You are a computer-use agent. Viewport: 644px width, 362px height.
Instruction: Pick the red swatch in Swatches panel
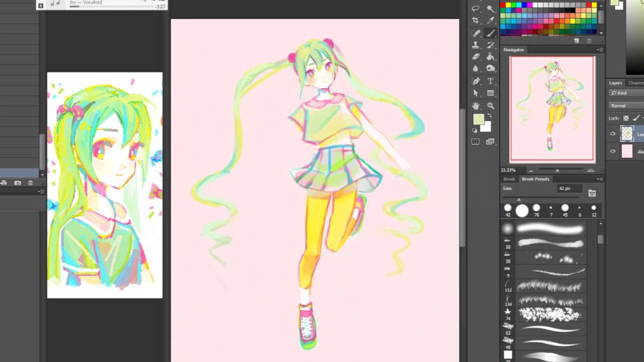click(x=503, y=5)
